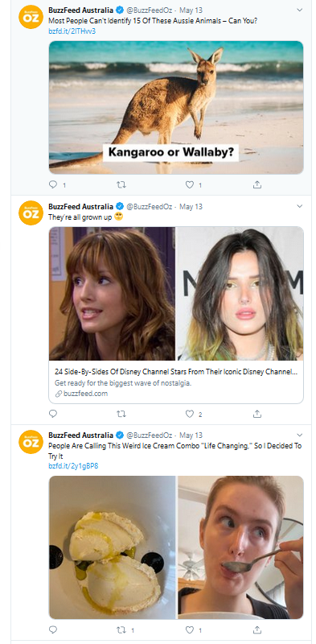This screenshot has width=316, height=644.
Task: Expand options menu for Disney Stars tweet
Action: 300,206
